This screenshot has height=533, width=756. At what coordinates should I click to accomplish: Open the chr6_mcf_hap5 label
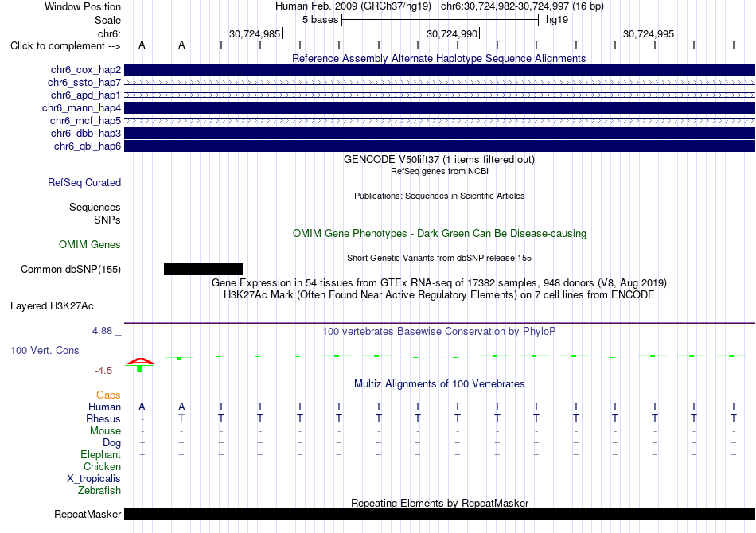tap(85, 120)
